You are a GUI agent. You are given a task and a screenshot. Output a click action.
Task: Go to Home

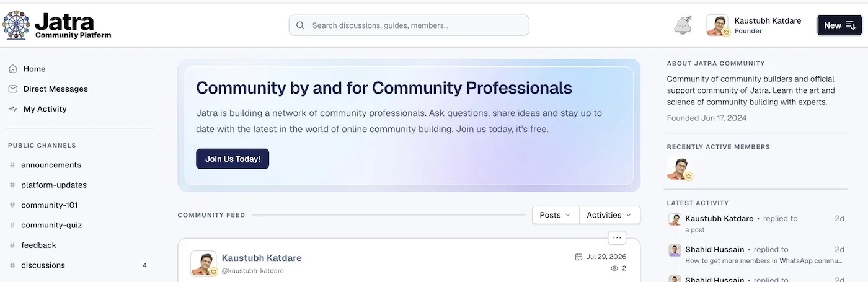click(35, 69)
